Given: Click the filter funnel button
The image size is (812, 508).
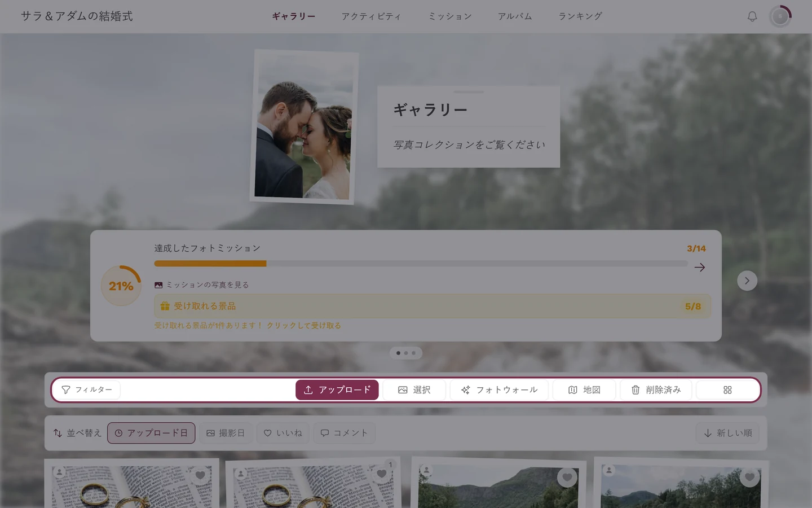Looking at the screenshot, I should [87, 390].
